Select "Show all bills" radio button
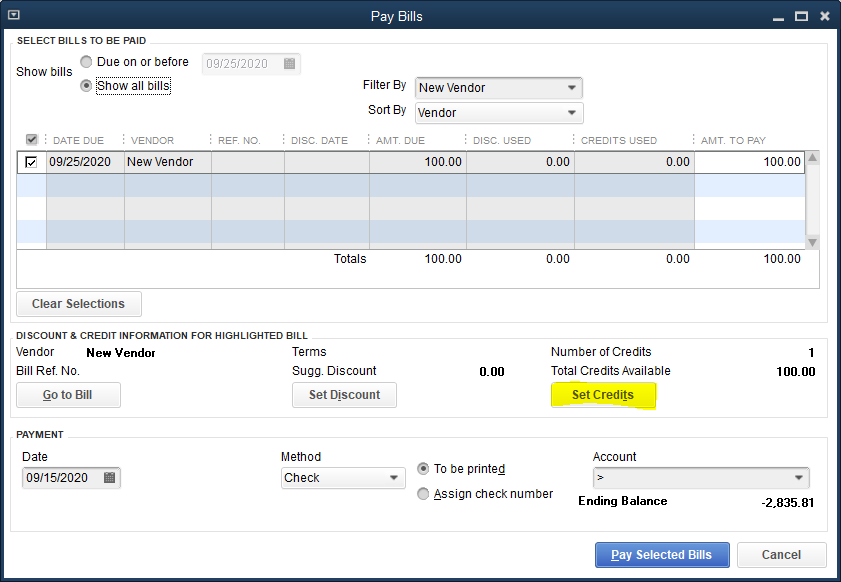The image size is (841, 582). (87, 86)
